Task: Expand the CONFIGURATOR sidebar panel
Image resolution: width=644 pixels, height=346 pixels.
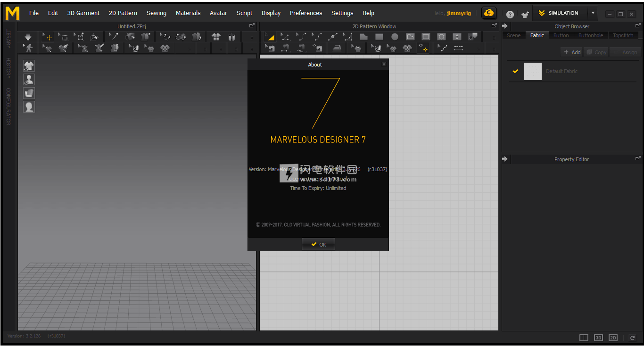Action: tap(8, 107)
